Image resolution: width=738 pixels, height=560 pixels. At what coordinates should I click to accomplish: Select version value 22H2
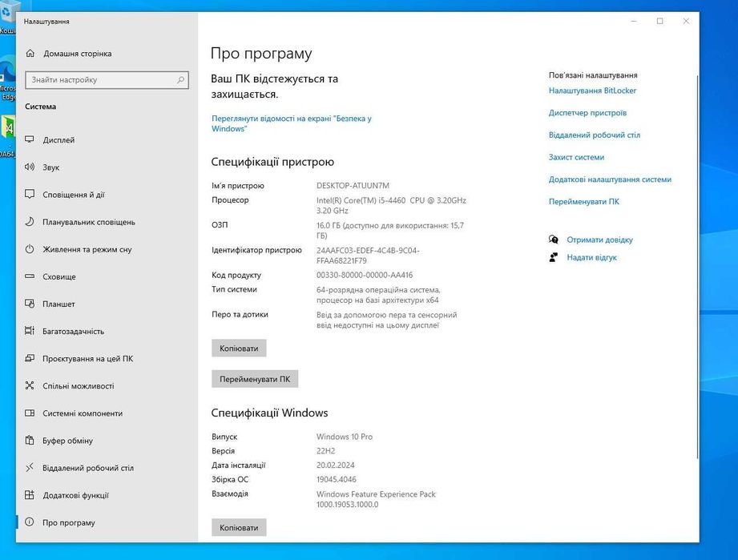(x=325, y=451)
